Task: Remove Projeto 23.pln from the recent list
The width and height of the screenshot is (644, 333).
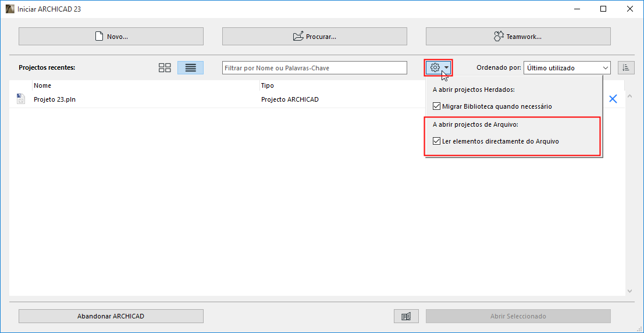Action: point(613,99)
